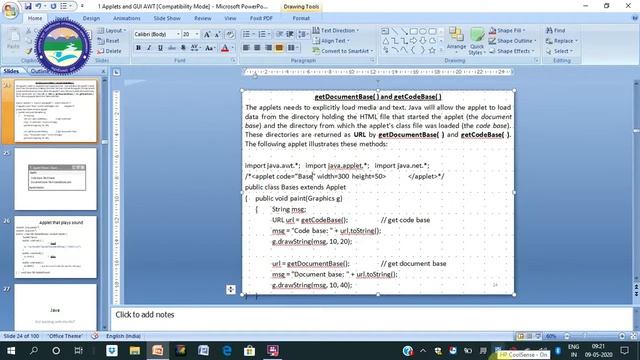Align text left in paragraph
The image size is (640, 360).
[246, 48]
